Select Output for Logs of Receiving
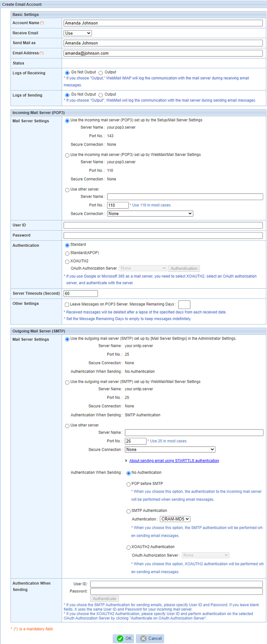267x644 pixels. tap(101, 72)
